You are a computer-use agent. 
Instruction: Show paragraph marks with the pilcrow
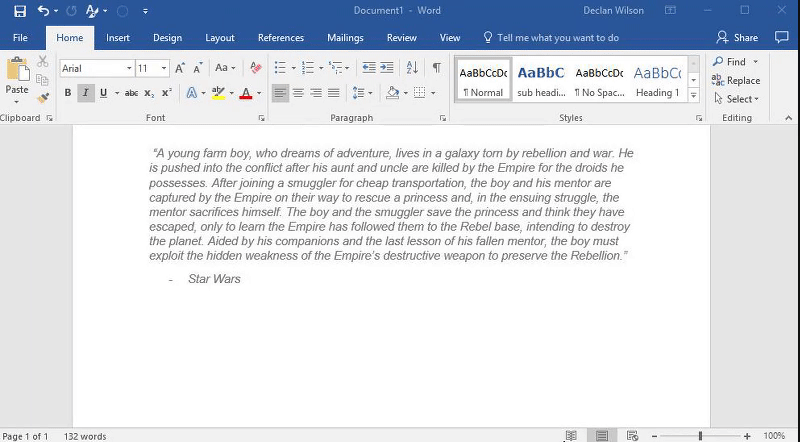(437, 68)
